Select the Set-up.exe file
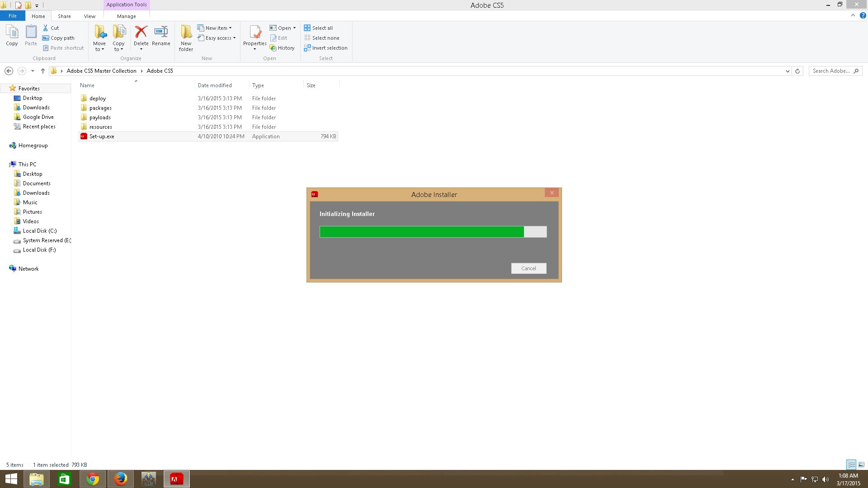The width and height of the screenshot is (868, 488). (x=208, y=136)
